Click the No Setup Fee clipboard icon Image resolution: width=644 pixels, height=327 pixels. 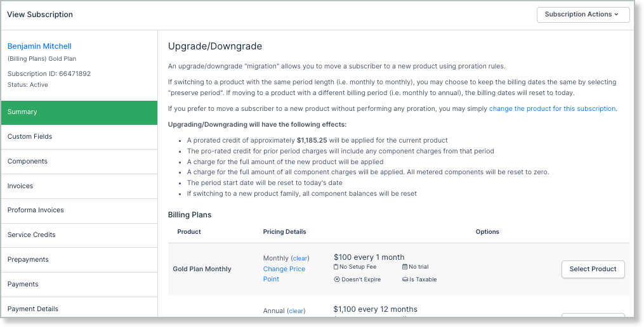pos(336,267)
